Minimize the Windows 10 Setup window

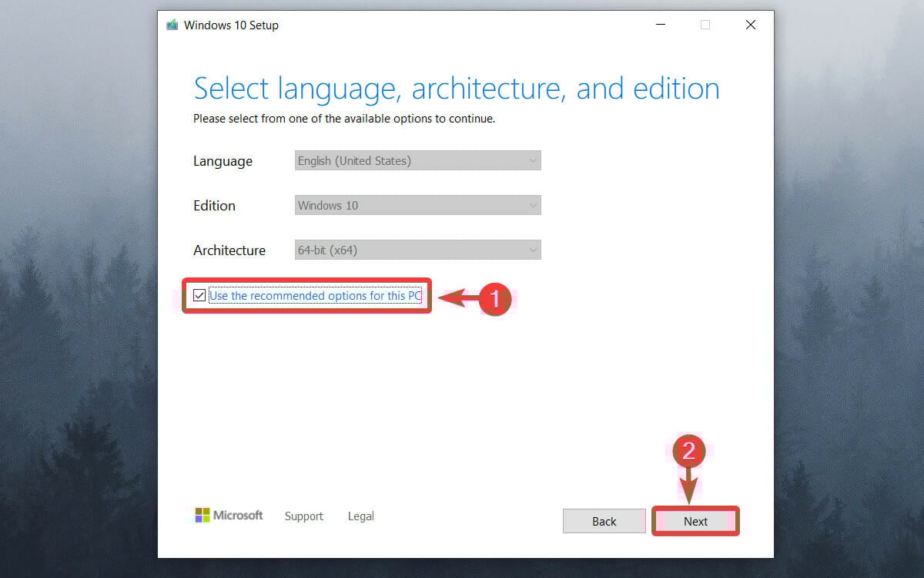[659, 25]
